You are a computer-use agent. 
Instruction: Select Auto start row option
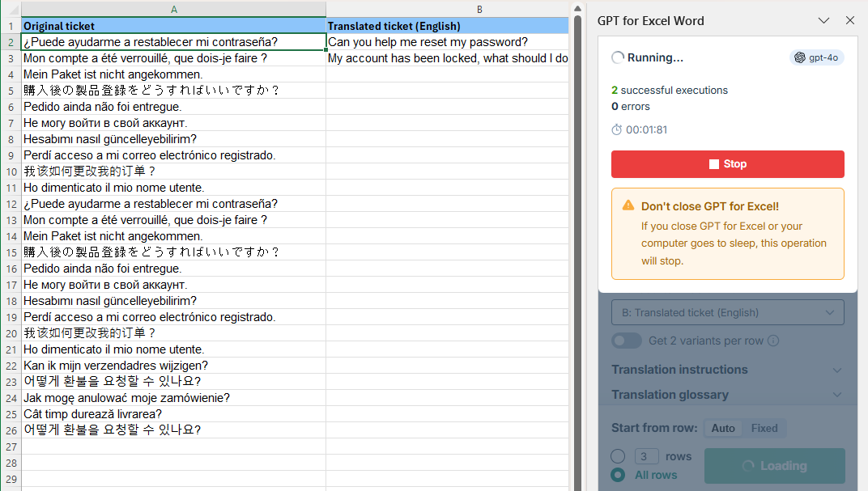(723, 428)
